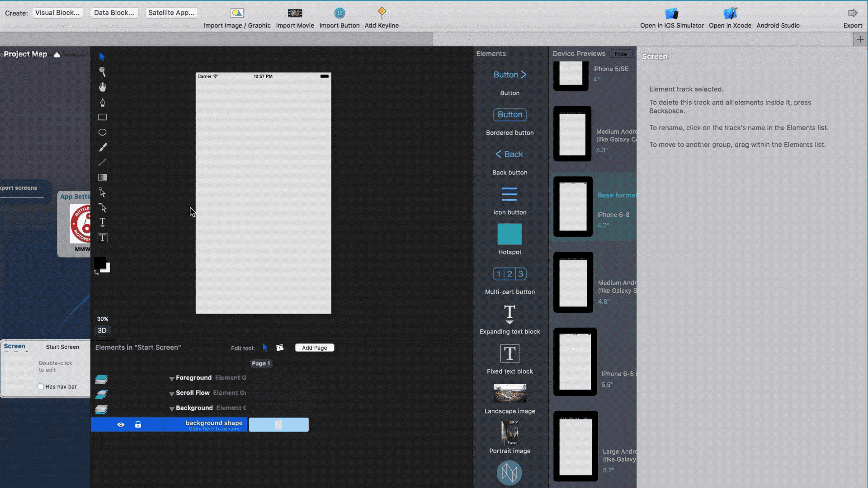Click the Zoom tool
Screen dimensions: 868x488
(103, 71)
